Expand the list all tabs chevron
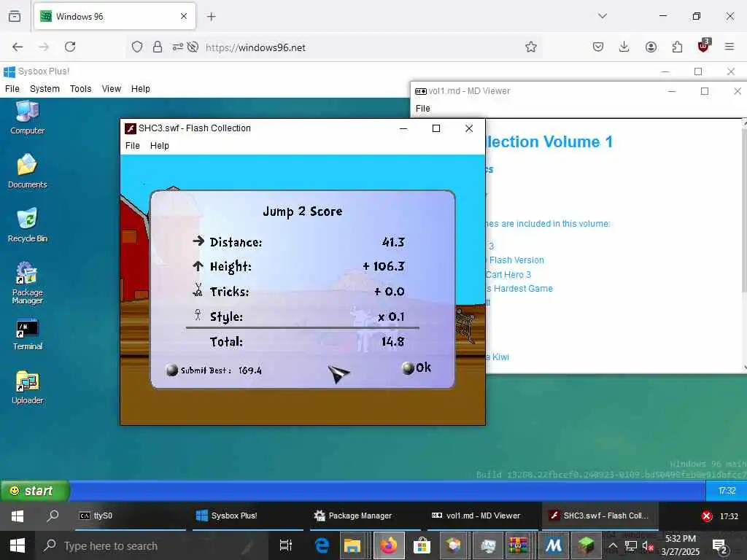Viewport: 747px width, 560px height. tap(603, 16)
